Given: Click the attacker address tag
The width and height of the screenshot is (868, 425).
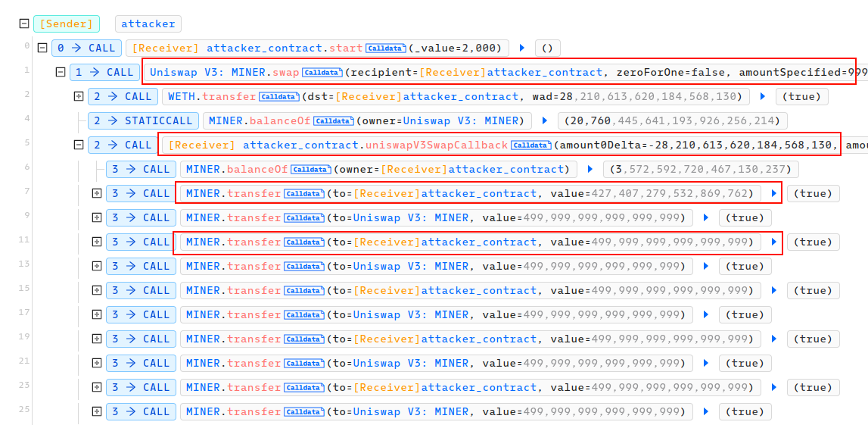Looking at the screenshot, I should [148, 23].
